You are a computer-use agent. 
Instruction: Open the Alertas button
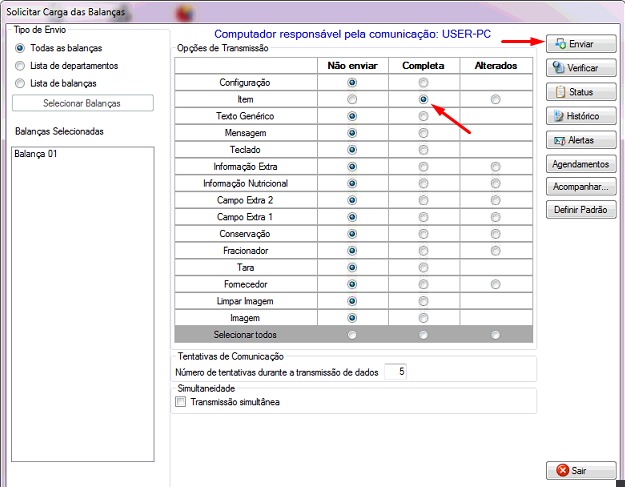(x=581, y=140)
